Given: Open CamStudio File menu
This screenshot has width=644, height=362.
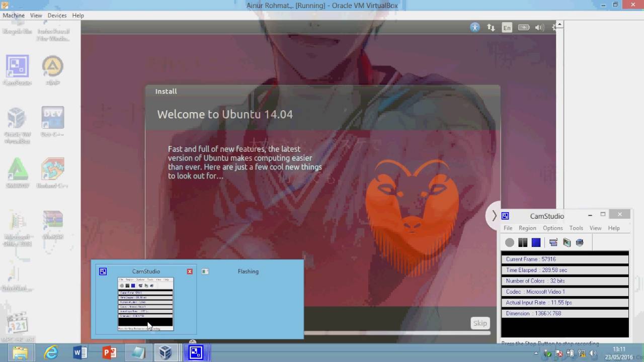Looking at the screenshot, I should [508, 228].
